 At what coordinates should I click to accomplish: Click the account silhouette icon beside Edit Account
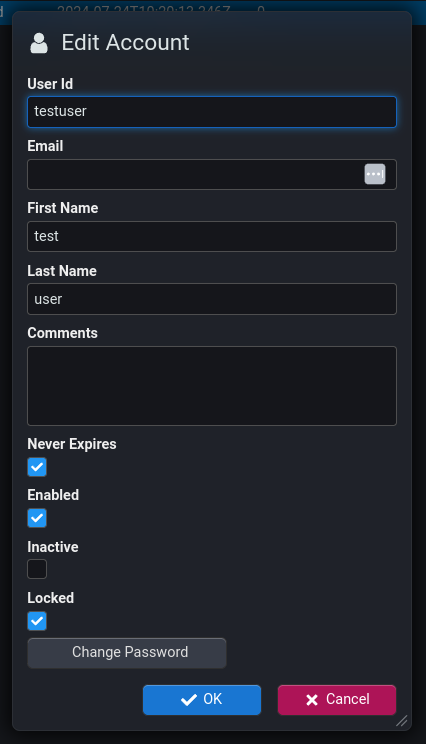[39, 43]
